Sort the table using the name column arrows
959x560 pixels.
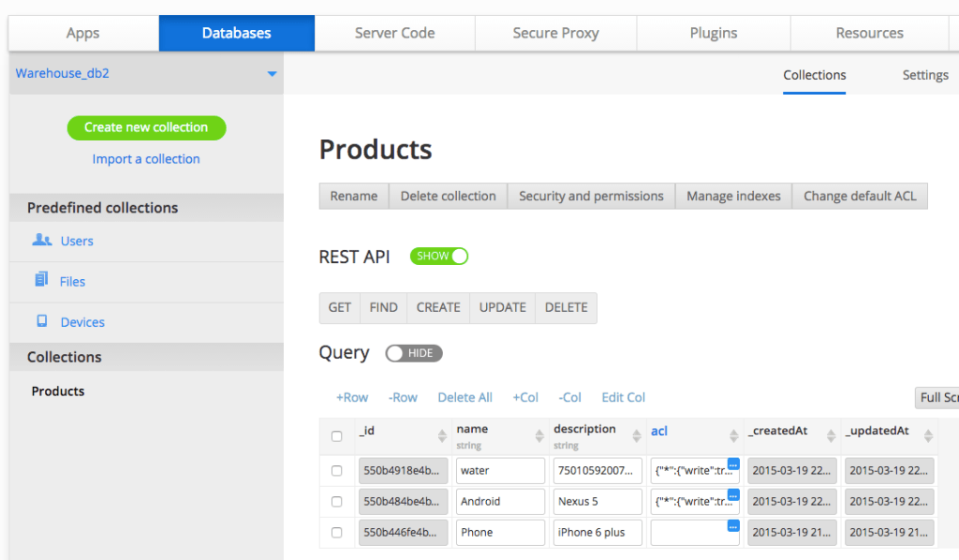click(540, 435)
